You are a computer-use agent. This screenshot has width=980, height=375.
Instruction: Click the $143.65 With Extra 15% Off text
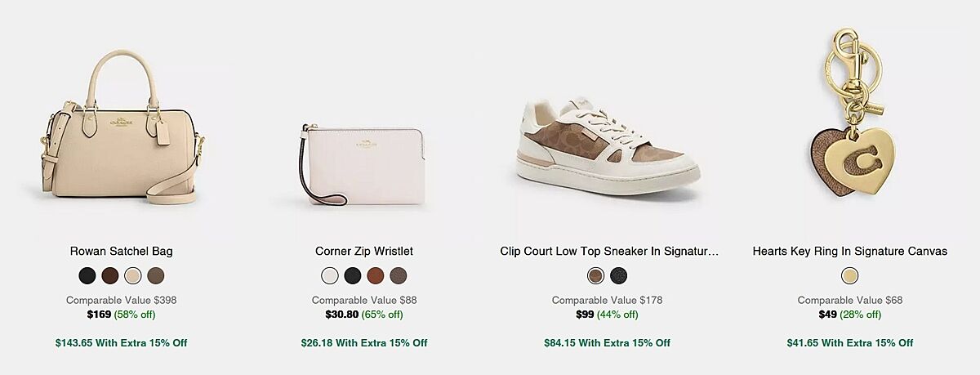coord(121,343)
